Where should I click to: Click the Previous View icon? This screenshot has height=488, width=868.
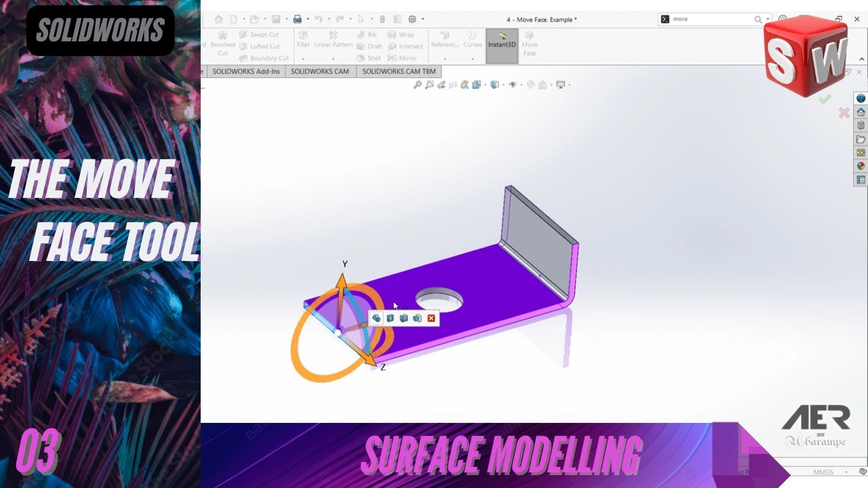441,85
